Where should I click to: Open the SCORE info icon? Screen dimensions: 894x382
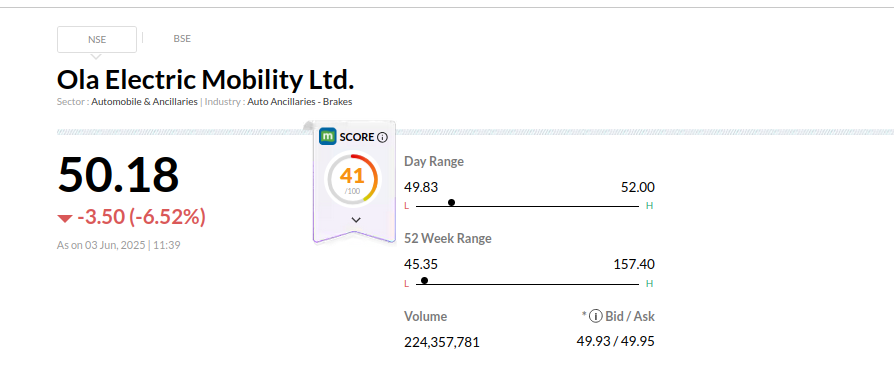[x=383, y=137]
